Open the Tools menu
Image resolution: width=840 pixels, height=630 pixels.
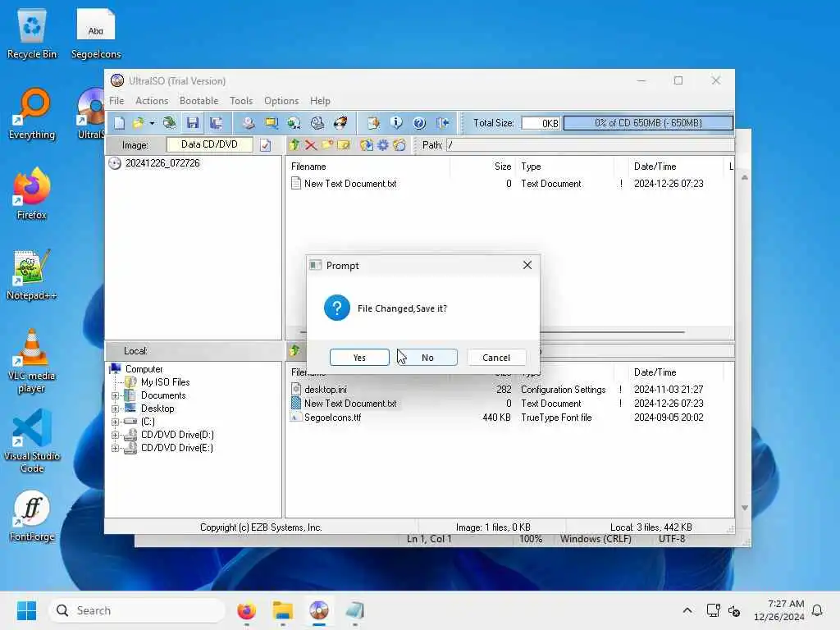(241, 101)
